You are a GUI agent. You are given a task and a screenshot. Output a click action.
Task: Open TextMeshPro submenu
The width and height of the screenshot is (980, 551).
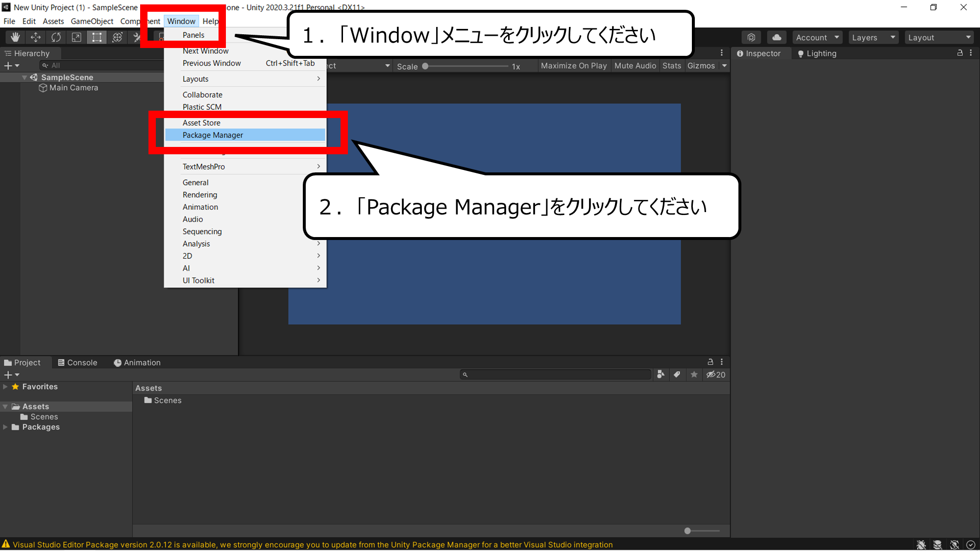[x=245, y=167]
